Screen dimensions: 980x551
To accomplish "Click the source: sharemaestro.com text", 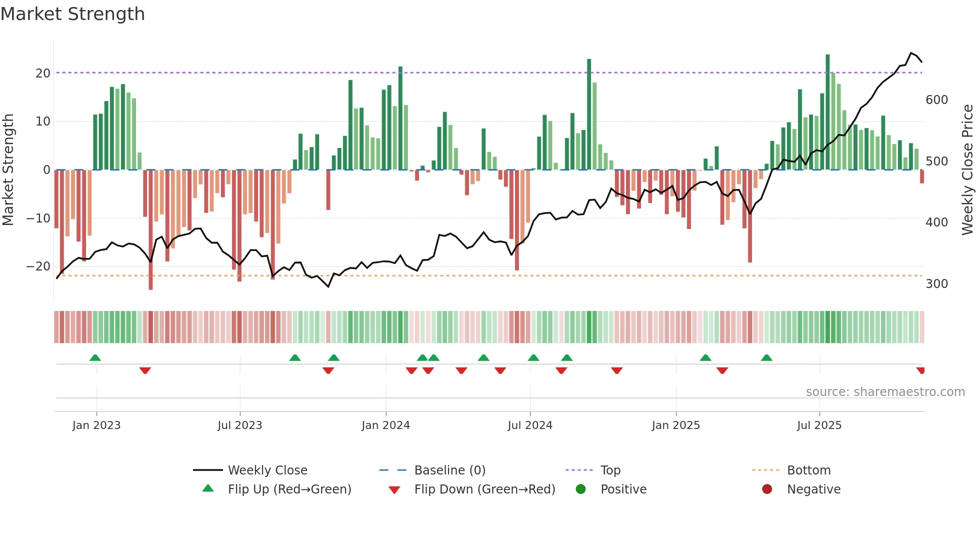I will pyautogui.click(x=885, y=392).
